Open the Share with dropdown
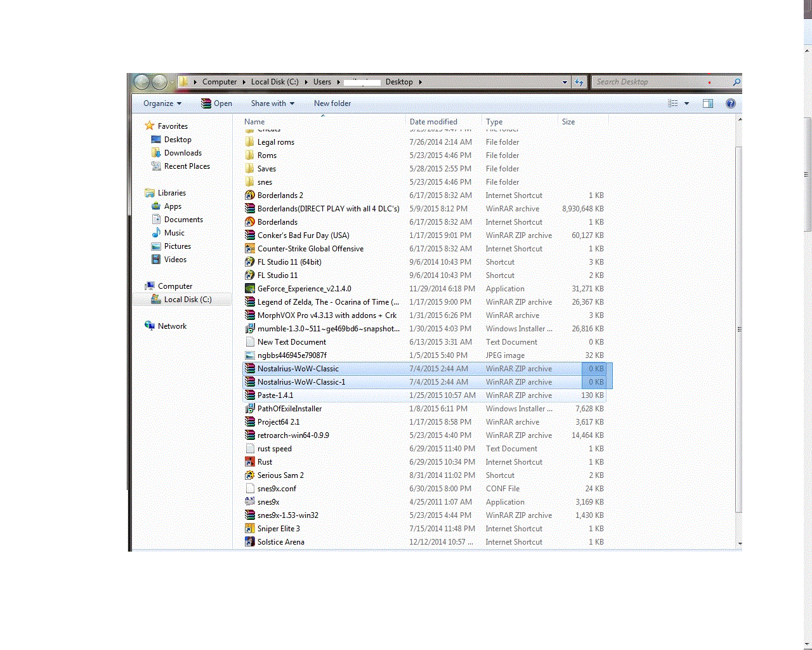Screen dimensions: 812x650 273,103
